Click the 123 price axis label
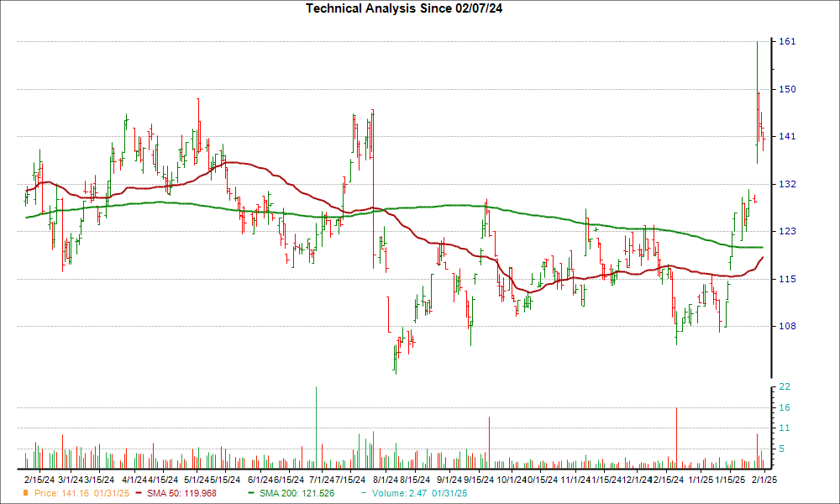The image size is (840, 504). tap(787, 231)
